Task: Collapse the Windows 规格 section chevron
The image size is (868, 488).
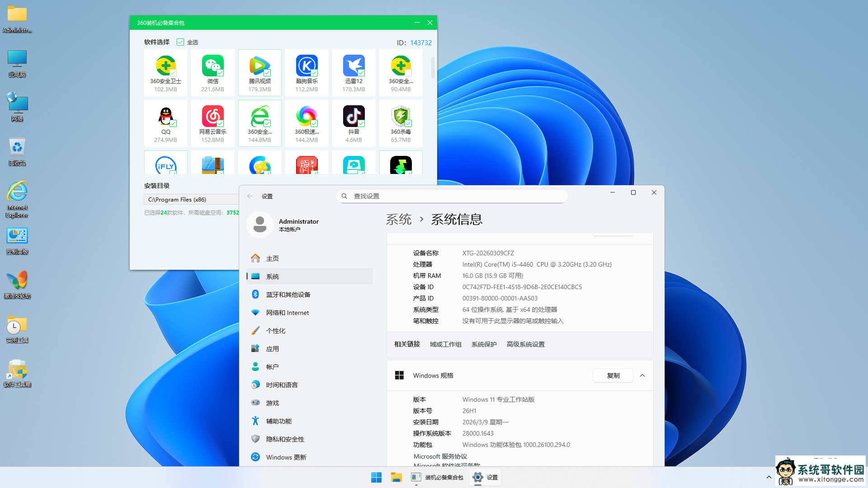Action: click(x=642, y=375)
